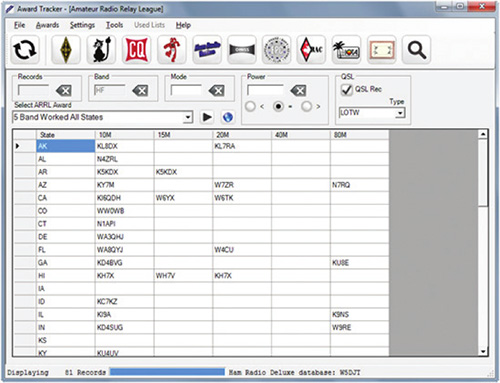
Task: Click scroll down arrow of table
Action: click(x=483, y=351)
